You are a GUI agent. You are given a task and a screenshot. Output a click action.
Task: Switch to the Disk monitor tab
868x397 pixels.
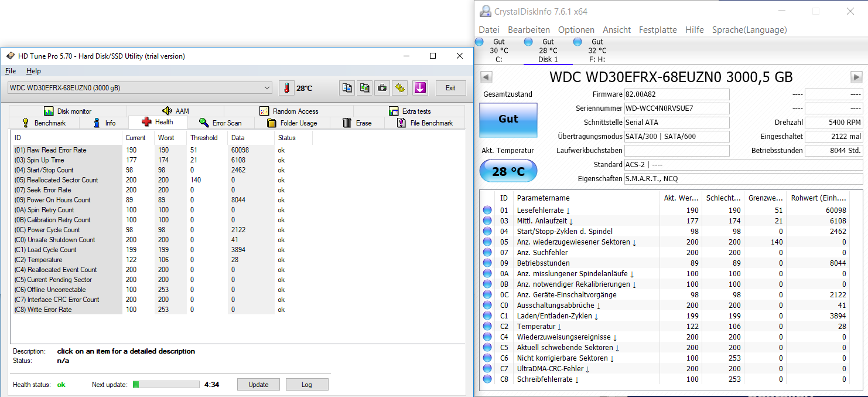[67, 111]
